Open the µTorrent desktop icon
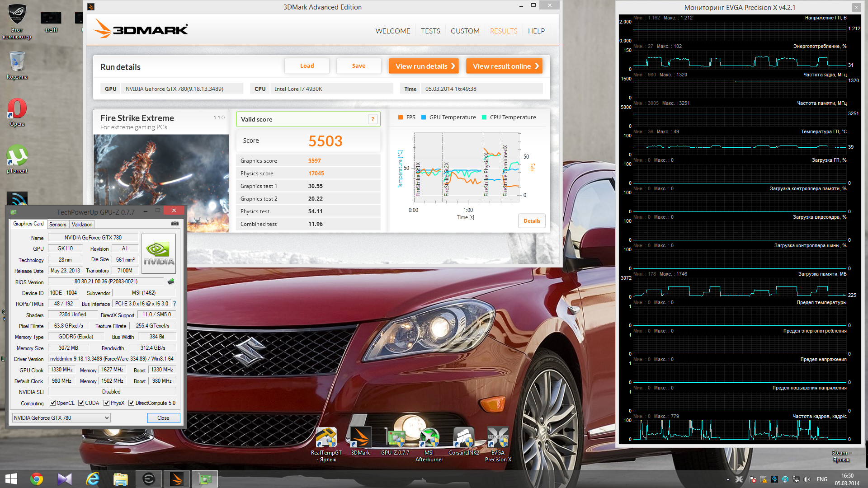The width and height of the screenshot is (868, 488). point(17,159)
